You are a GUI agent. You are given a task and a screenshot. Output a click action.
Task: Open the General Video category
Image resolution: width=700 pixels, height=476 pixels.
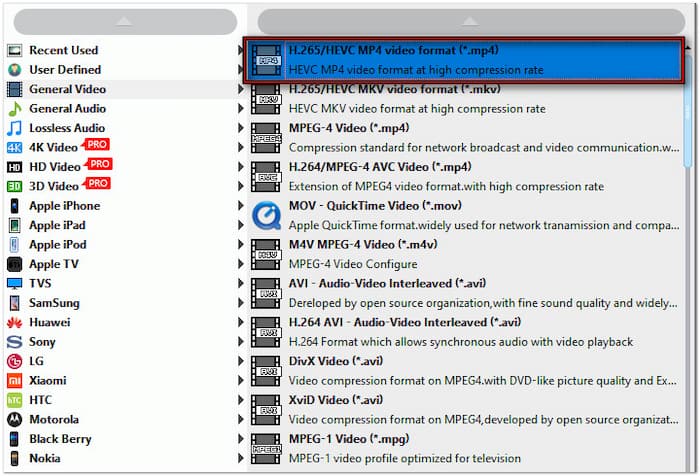coord(67,89)
